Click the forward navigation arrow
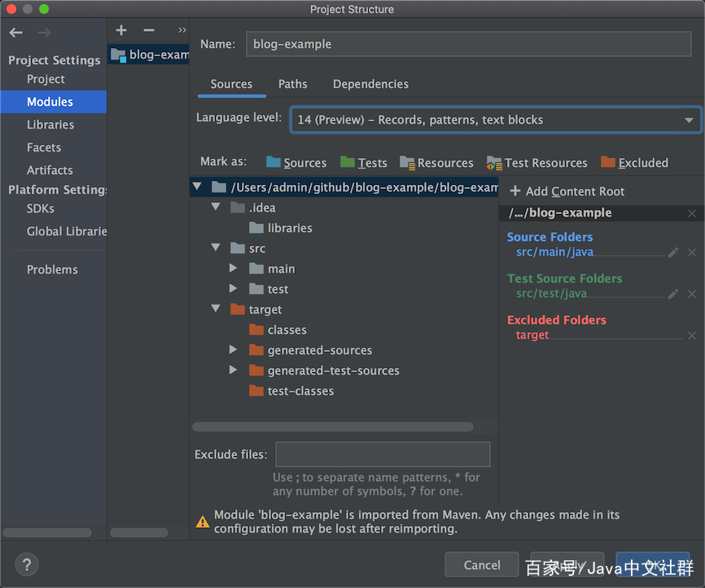 pos(44,33)
